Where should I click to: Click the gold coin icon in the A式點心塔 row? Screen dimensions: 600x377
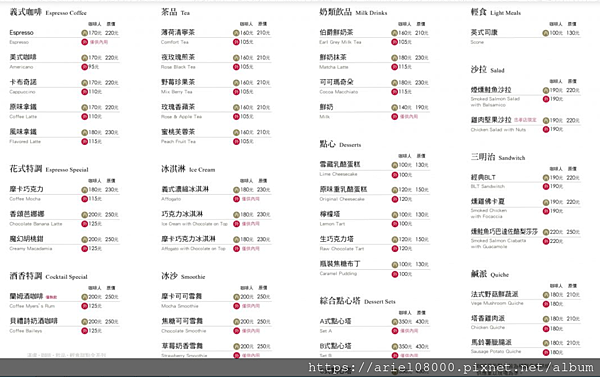395,322
